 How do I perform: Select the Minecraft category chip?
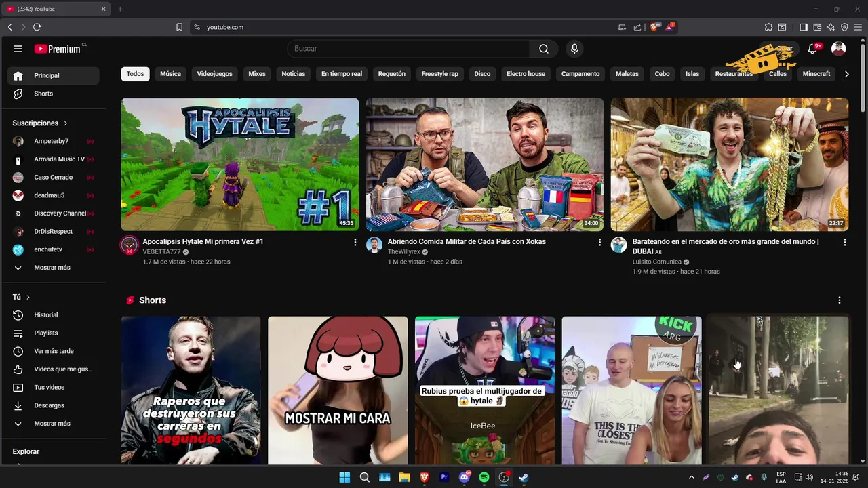coord(816,74)
